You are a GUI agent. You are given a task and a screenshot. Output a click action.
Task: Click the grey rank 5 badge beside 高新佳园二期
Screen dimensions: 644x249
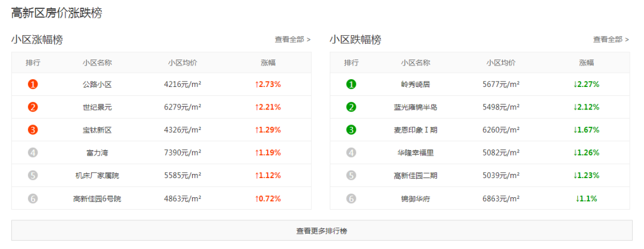pos(351,176)
